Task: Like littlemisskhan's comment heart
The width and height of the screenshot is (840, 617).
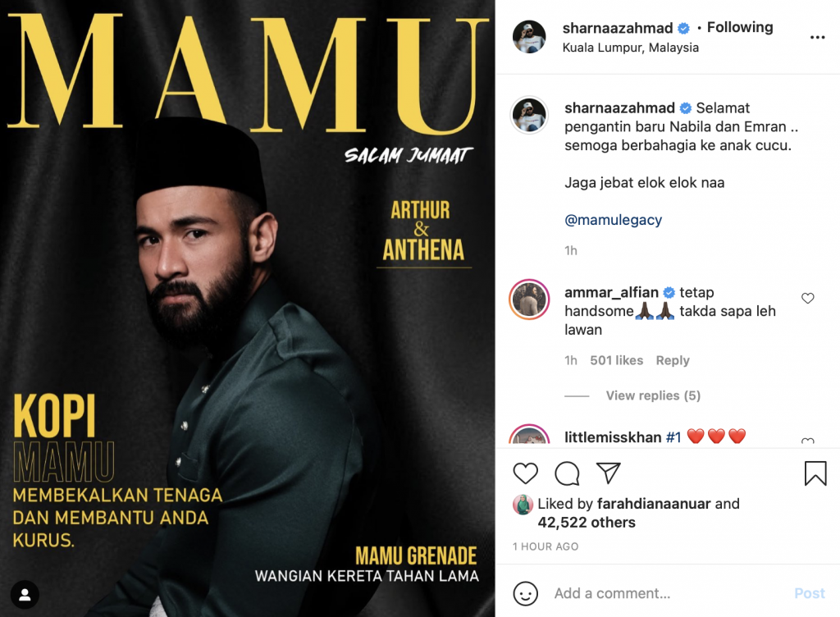Action: coord(808,441)
